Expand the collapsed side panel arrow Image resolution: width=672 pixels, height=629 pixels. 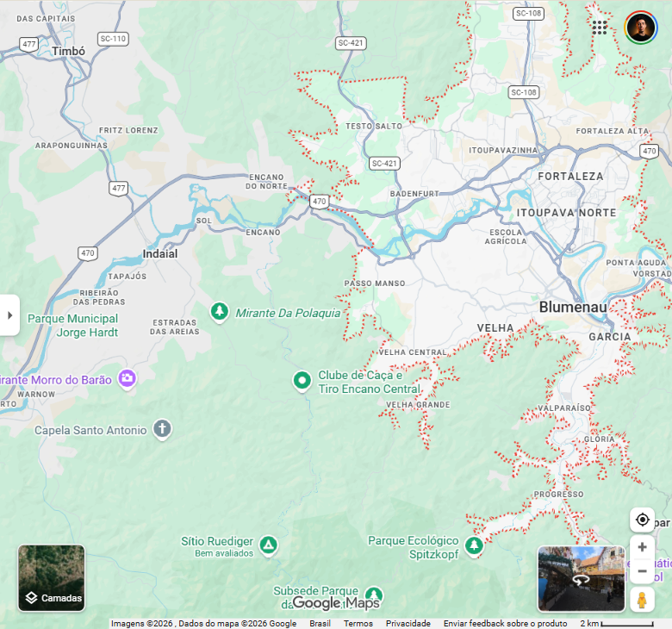(9, 315)
